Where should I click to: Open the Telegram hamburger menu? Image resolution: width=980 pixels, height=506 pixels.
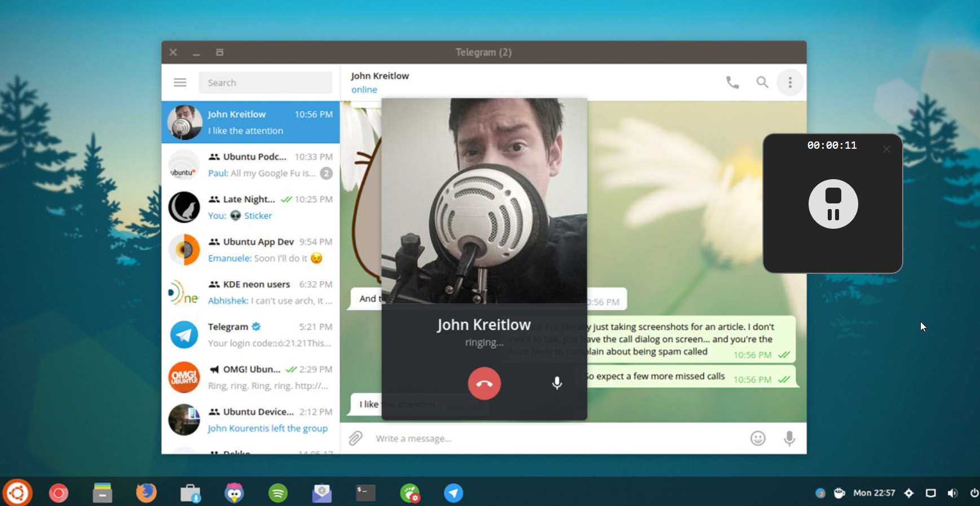point(180,83)
